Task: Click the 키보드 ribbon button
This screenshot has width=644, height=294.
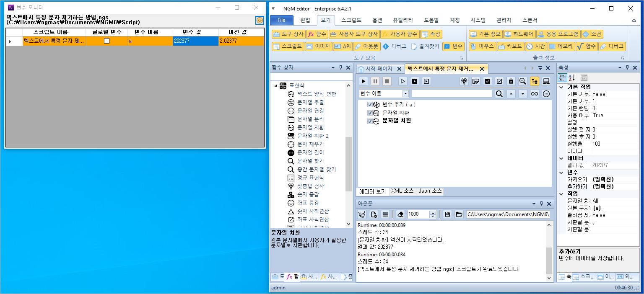Action: pyautogui.click(x=510, y=46)
